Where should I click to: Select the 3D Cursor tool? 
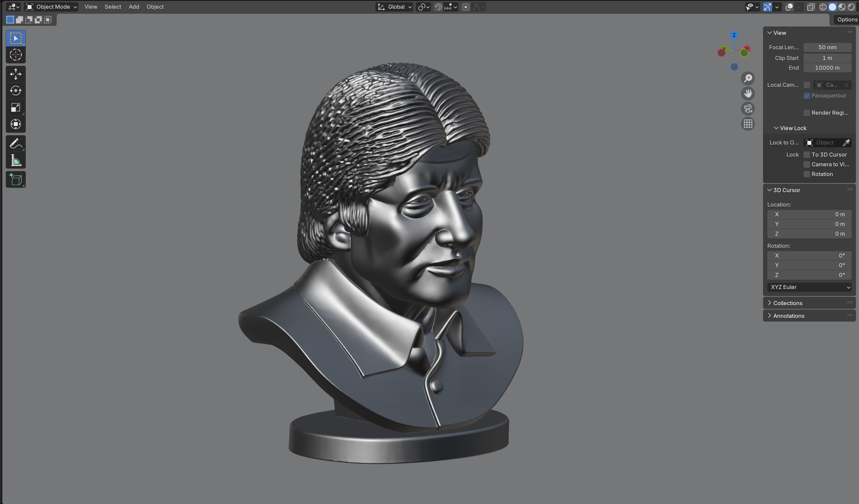coord(16,55)
